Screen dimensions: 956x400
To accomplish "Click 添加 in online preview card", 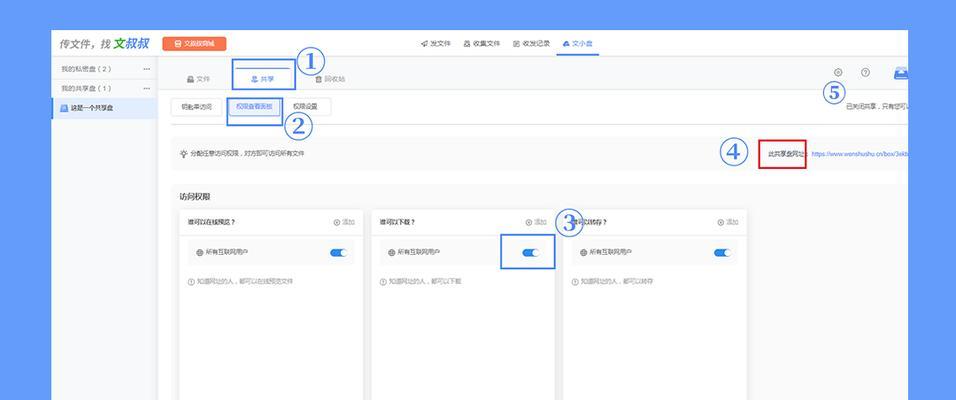I will (344, 223).
